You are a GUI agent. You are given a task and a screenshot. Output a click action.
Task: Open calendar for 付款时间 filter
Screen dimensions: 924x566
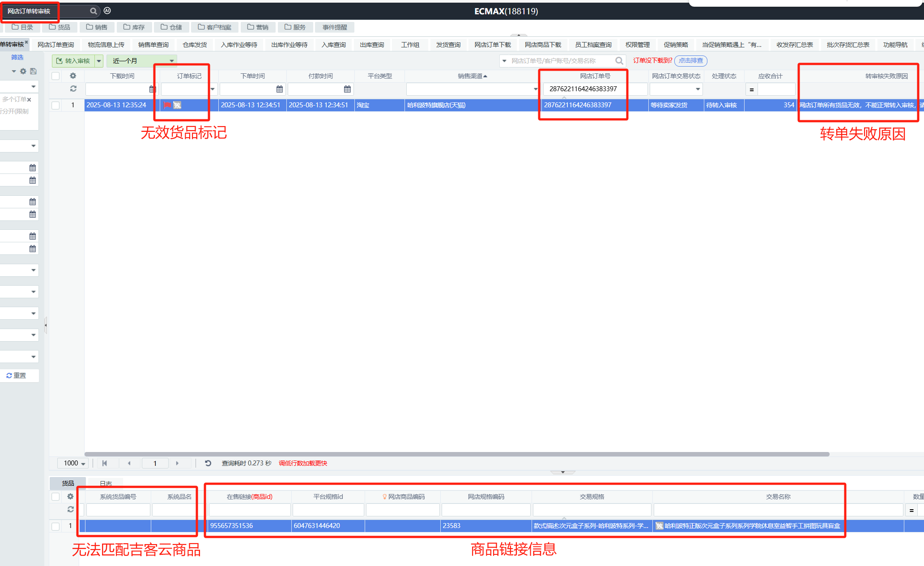click(x=347, y=89)
